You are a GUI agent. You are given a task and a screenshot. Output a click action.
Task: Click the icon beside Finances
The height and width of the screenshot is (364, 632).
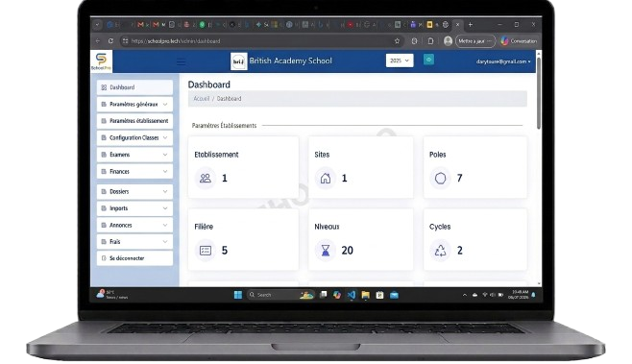coord(104,172)
